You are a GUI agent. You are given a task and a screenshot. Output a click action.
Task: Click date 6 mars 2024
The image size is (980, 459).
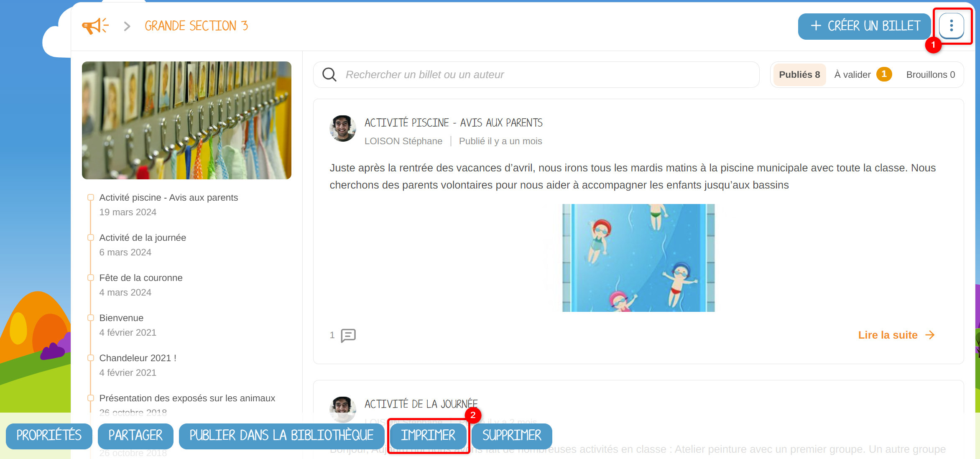pyautogui.click(x=125, y=252)
